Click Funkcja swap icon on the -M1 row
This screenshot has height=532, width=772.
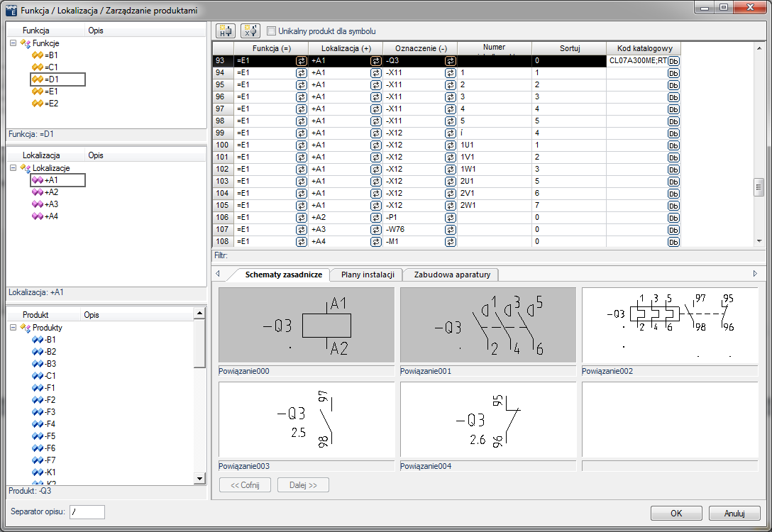coord(301,242)
